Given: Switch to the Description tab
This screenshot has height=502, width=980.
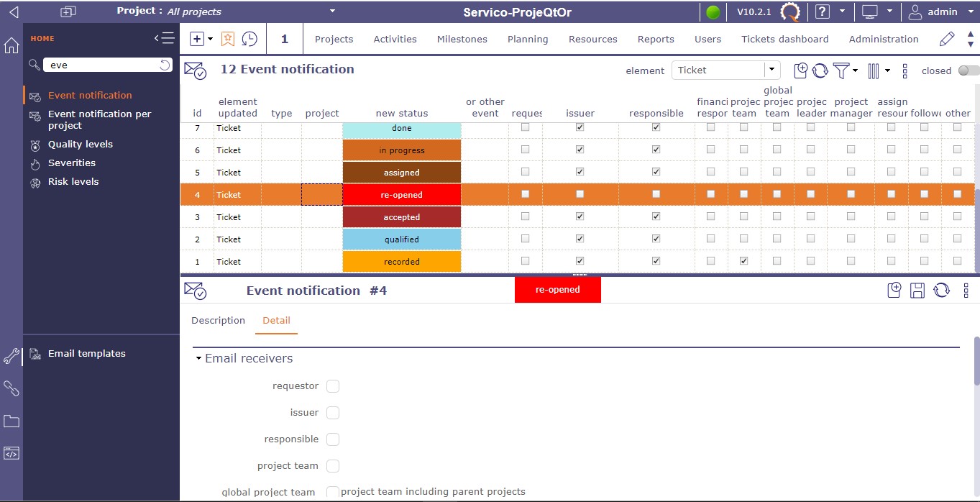Looking at the screenshot, I should [218, 321].
